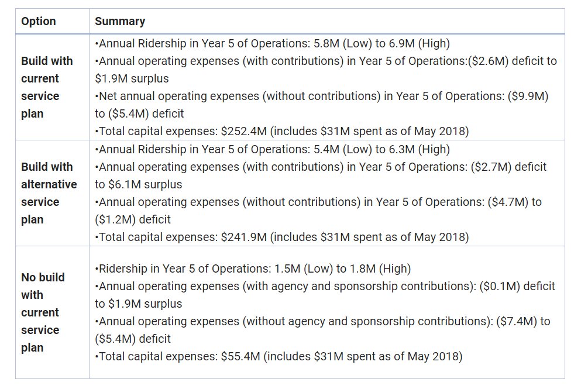Click the 1.5M to 1.8M ridership line
588x389 pixels.
click(x=253, y=268)
